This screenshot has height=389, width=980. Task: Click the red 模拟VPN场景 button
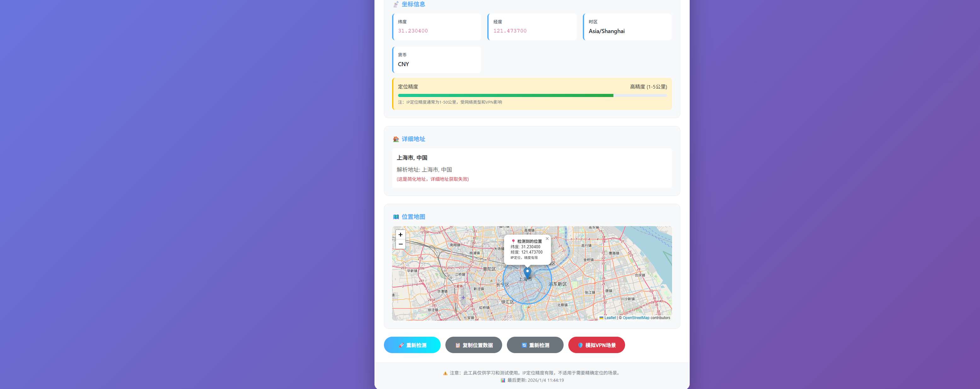point(596,345)
